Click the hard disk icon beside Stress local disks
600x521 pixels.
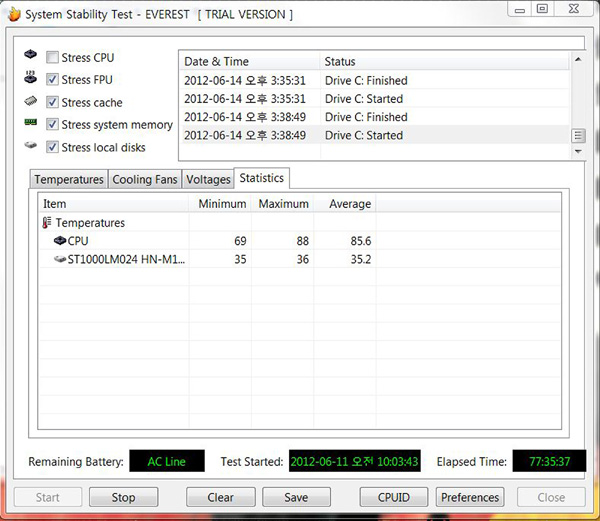[31, 145]
